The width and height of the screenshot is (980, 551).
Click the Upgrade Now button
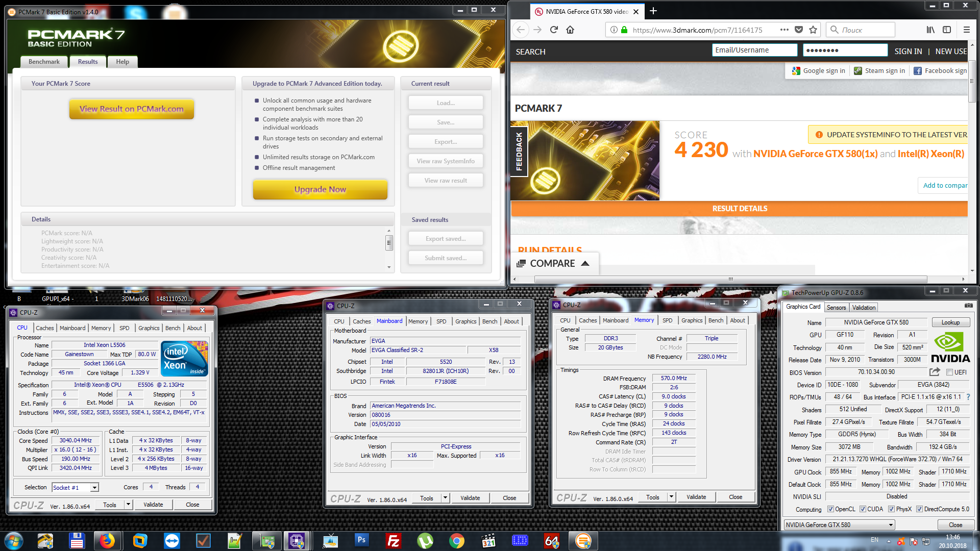(x=320, y=189)
